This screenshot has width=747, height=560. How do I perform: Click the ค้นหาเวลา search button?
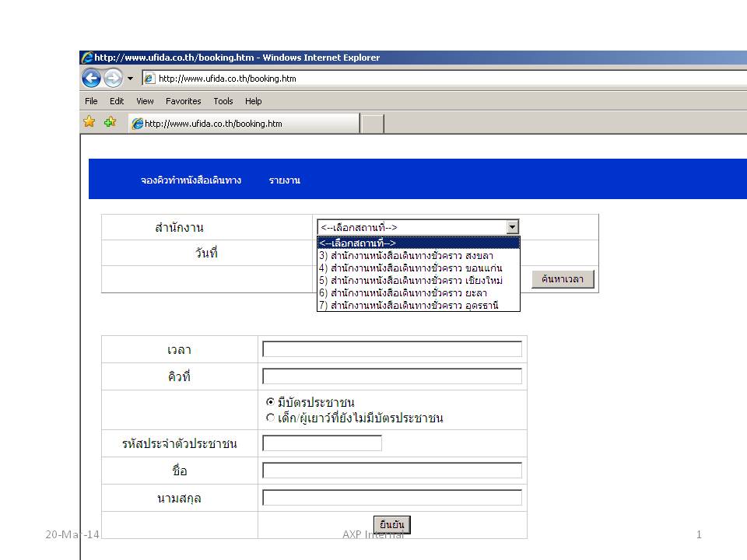point(563,279)
